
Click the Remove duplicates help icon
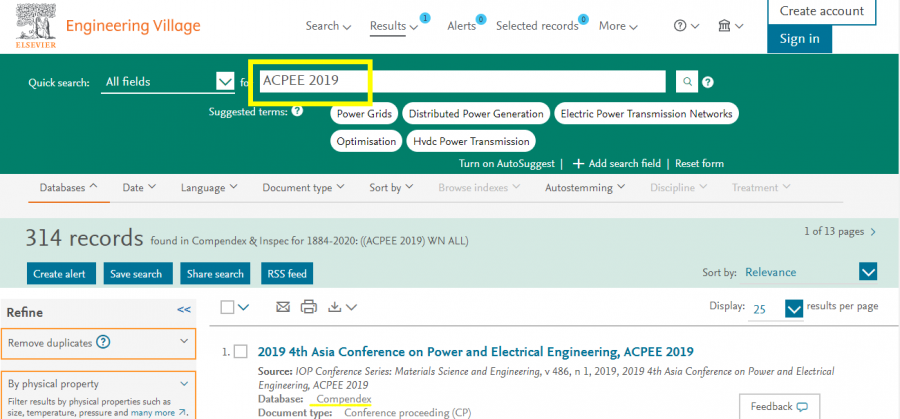103,343
